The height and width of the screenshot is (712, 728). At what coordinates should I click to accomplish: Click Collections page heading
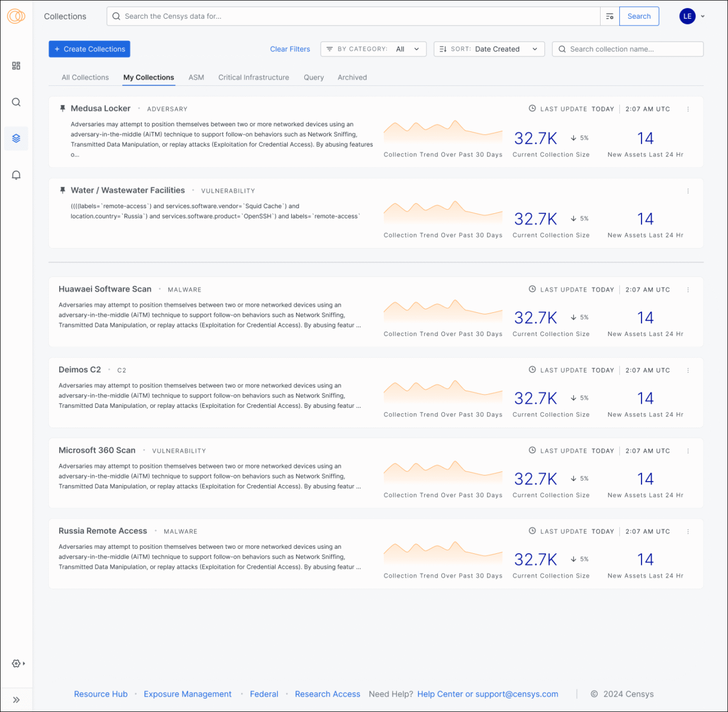[x=65, y=16]
